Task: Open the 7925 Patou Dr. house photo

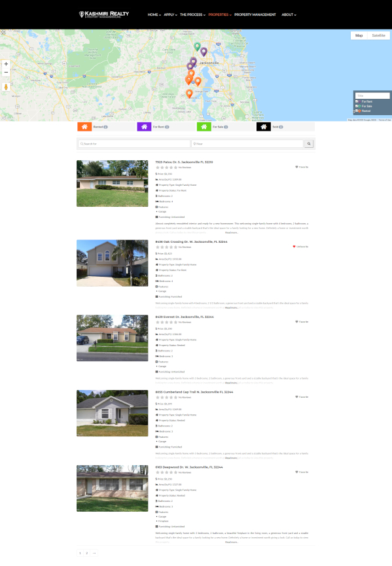Action: 113,183
